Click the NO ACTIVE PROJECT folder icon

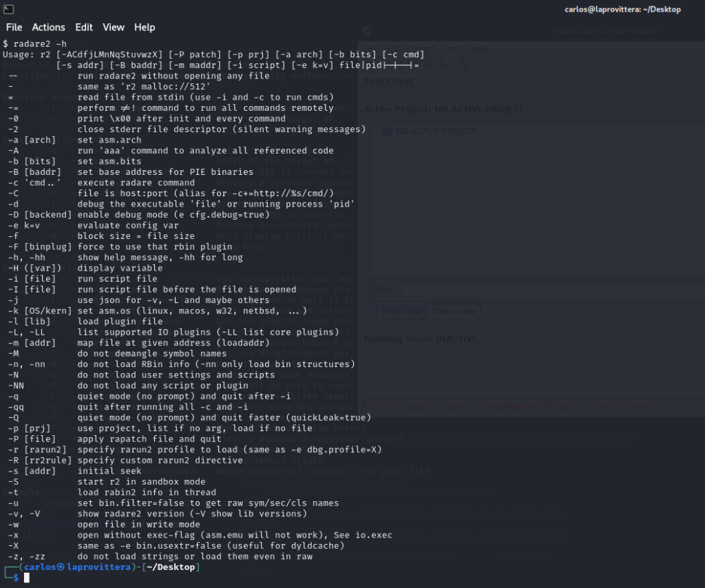387,131
